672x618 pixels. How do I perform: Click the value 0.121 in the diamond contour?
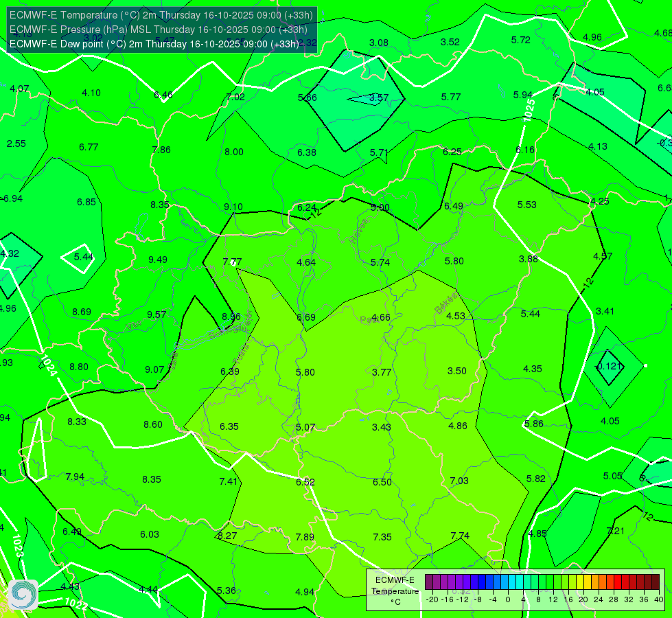coord(609,366)
